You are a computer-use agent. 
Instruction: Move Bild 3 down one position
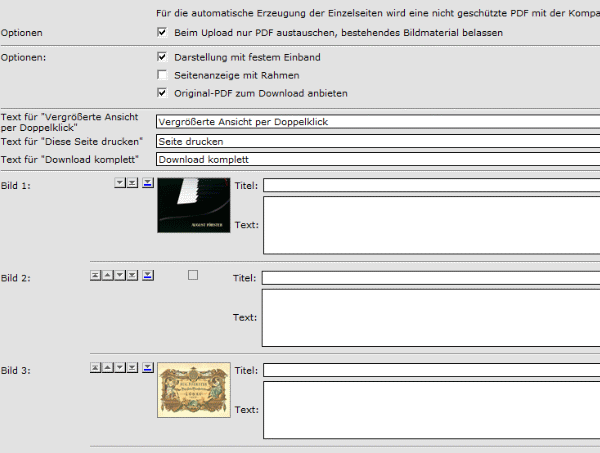(120, 368)
